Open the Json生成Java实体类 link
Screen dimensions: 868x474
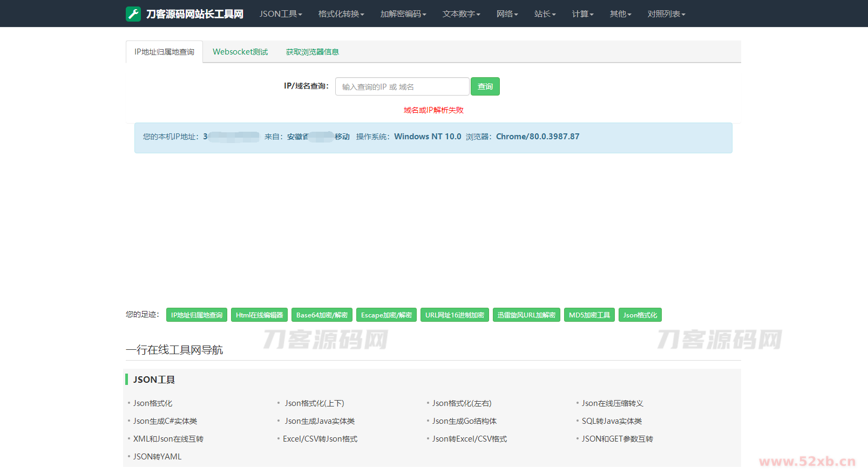(x=320, y=421)
